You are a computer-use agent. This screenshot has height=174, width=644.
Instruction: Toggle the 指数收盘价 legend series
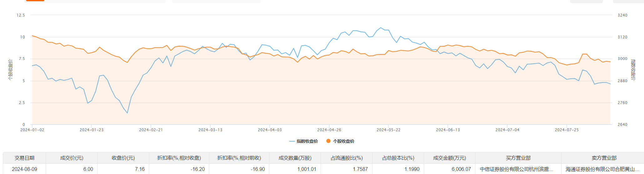point(304,141)
